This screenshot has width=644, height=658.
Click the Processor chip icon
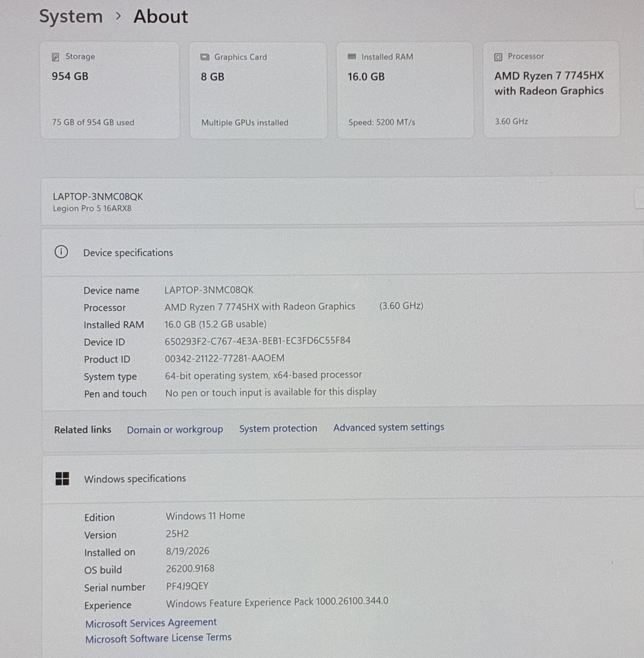498,56
